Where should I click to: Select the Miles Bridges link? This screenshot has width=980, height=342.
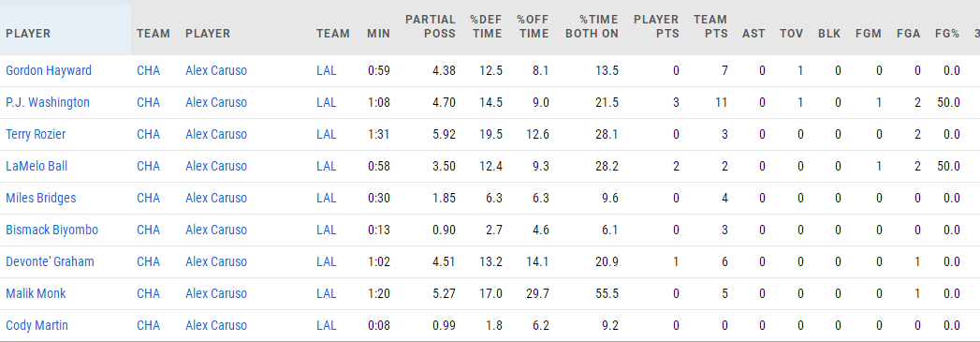(x=40, y=199)
